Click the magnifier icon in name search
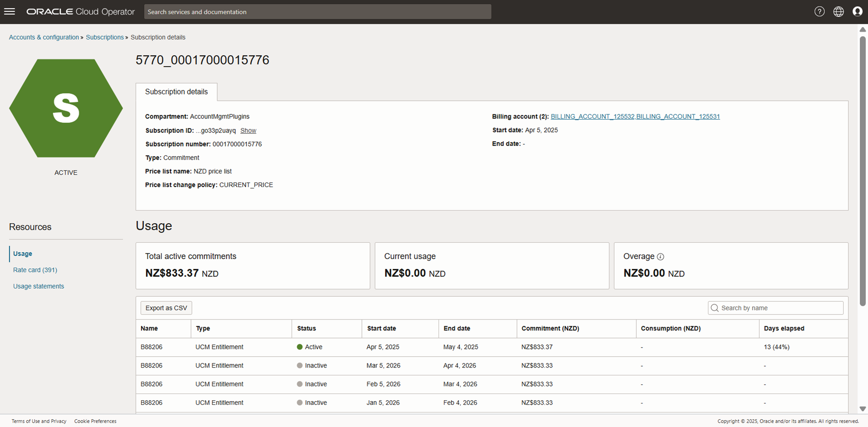 coord(715,308)
